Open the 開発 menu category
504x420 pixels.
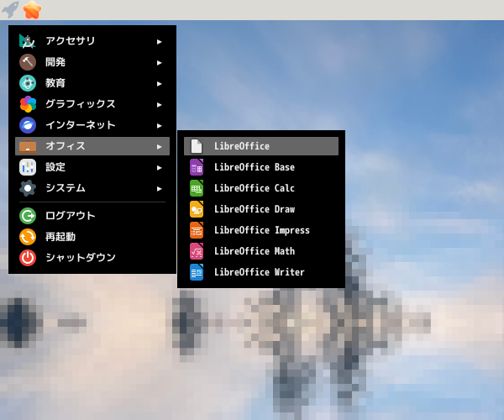(92, 62)
